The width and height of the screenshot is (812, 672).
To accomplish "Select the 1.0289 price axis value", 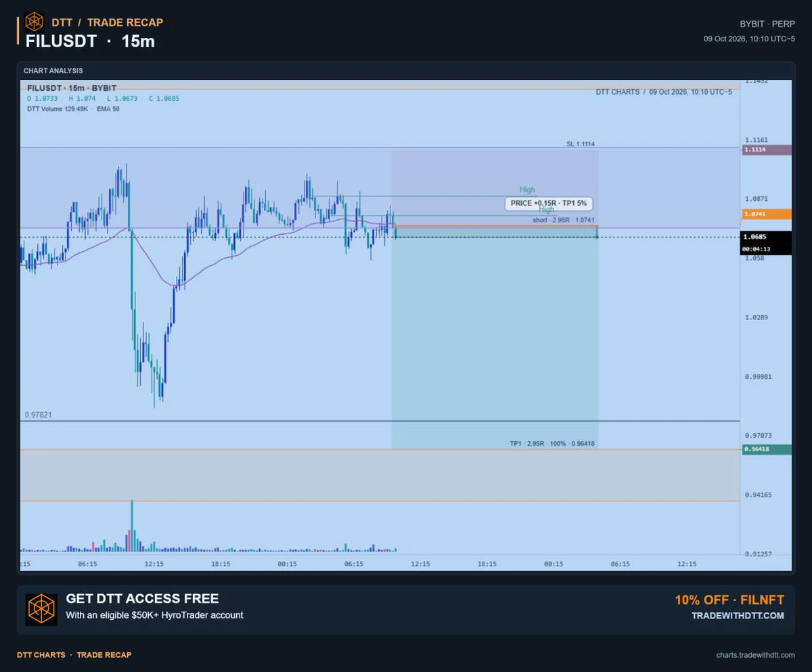I will [x=757, y=317].
